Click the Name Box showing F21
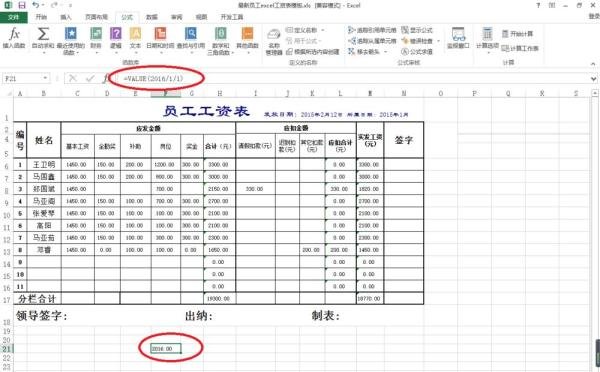This screenshot has height=372, width=600. pyautogui.click(x=22, y=78)
